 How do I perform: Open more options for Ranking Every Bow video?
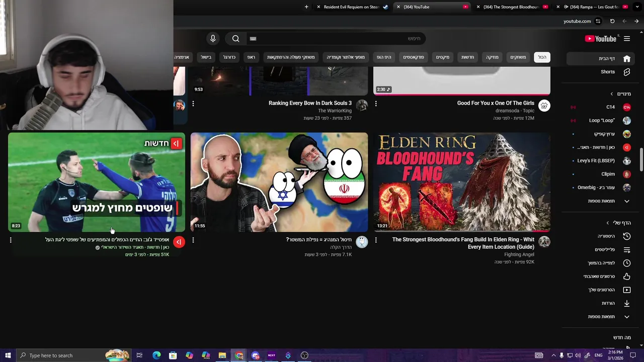point(193,104)
